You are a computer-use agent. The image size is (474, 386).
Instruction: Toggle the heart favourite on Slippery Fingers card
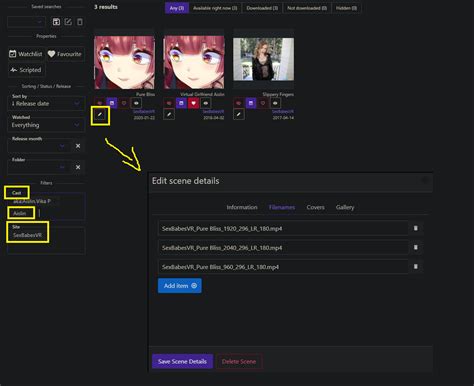[x=263, y=103]
